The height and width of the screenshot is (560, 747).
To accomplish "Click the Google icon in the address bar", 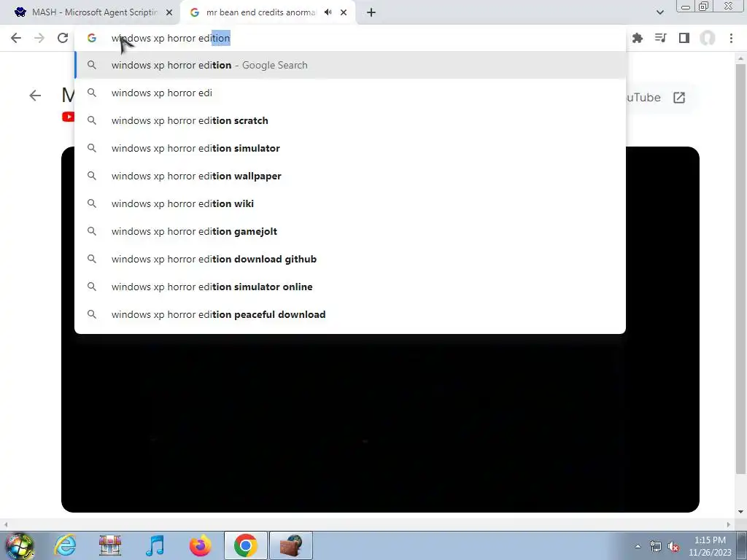I will pyautogui.click(x=91, y=38).
